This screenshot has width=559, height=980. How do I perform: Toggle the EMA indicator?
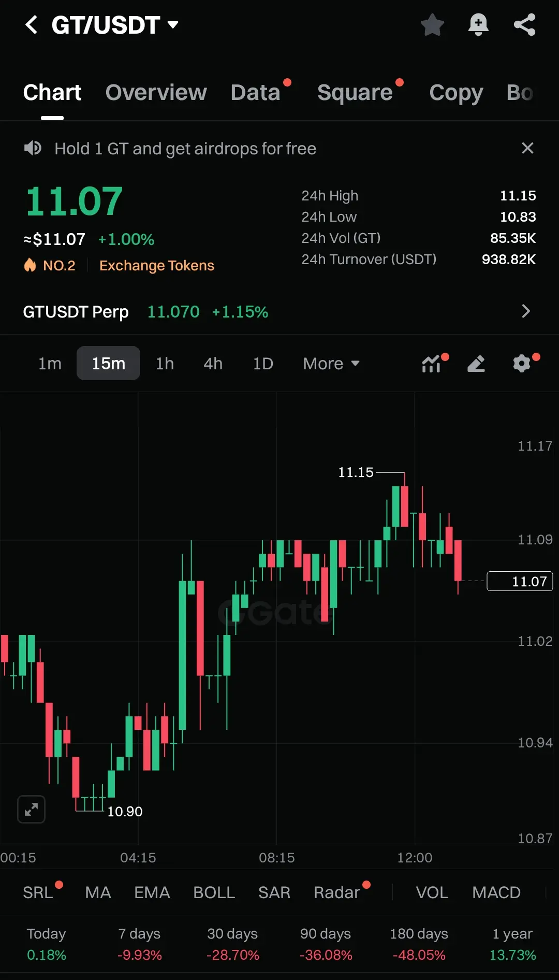point(152,892)
